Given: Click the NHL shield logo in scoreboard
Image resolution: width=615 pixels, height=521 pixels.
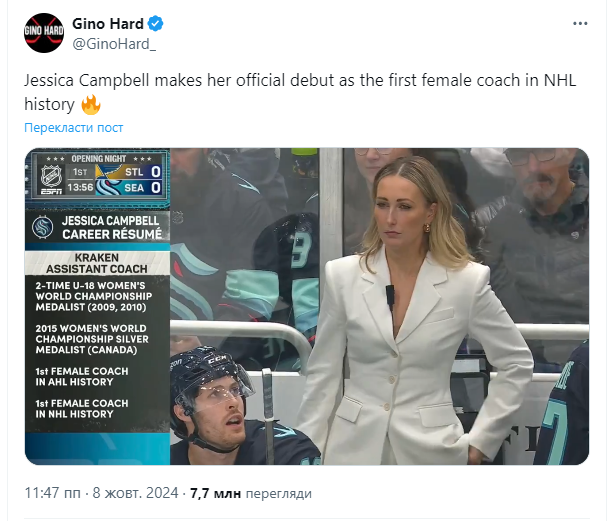Looking at the screenshot, I should [x=52, y=176].
